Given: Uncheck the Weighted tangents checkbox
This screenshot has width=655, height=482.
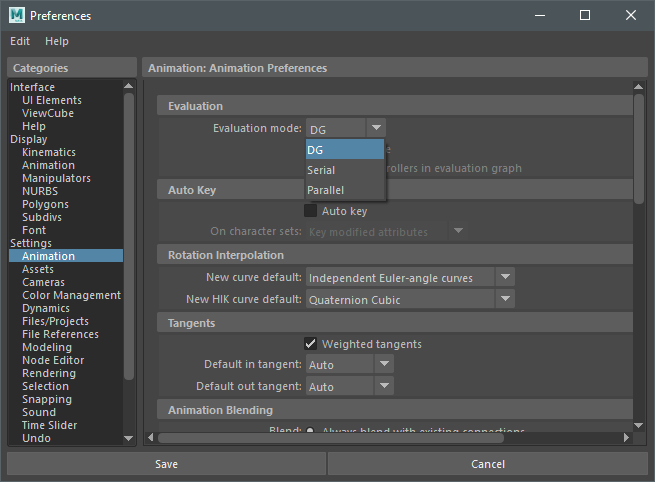Looking at the screenshot, I should [x=310, y=344].
